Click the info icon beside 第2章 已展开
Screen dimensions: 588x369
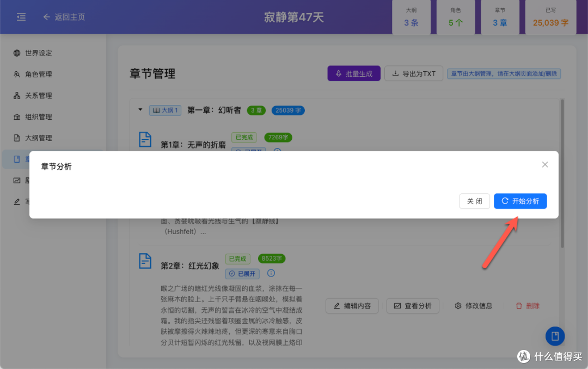tap(271, 273)
